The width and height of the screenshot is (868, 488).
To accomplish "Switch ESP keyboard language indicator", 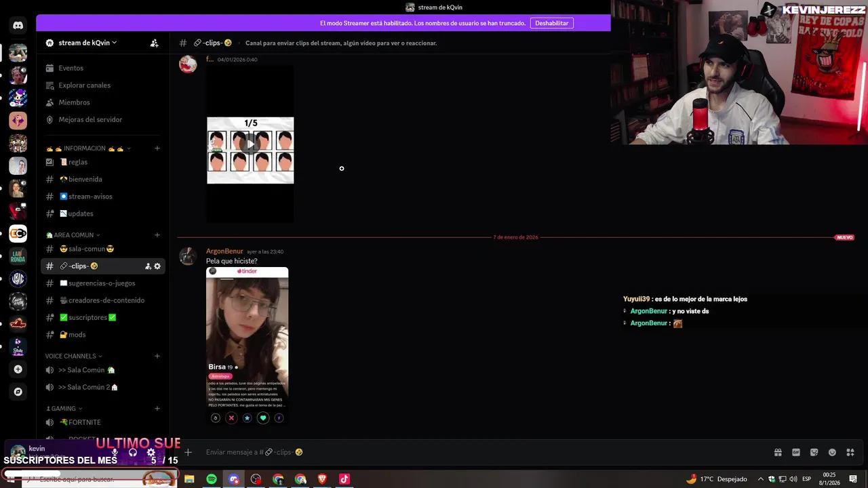I will pyautogui.click(x=807, y=479).
